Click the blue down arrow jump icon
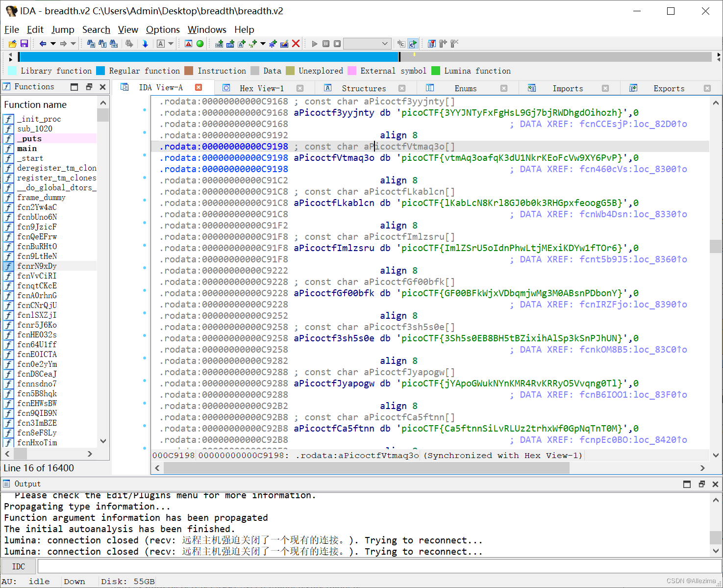 click(145, 44)
